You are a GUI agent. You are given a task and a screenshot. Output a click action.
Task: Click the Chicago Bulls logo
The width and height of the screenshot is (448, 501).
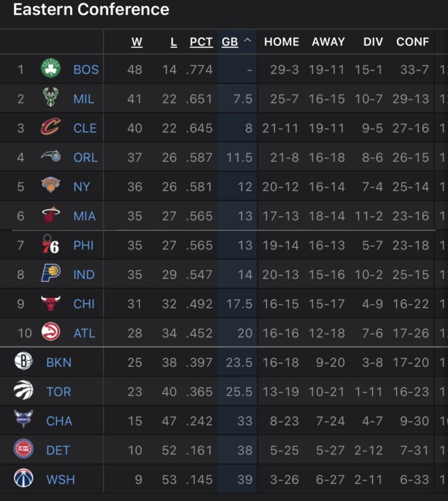click(50, 303)
